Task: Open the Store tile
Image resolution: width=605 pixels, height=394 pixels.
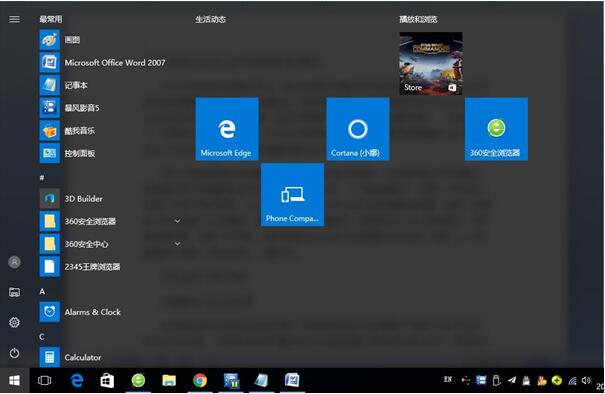Action: tap(431, 63)
